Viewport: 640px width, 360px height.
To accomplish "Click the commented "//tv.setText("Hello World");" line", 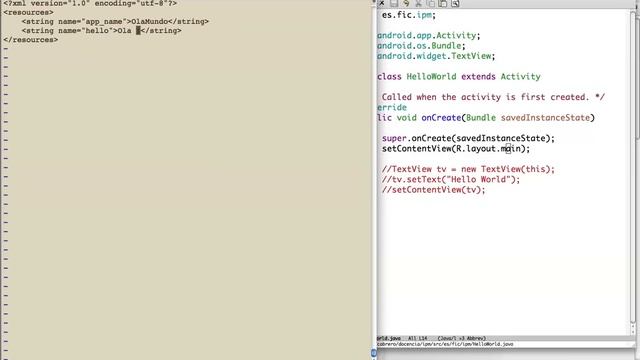I will (x=451, y=180).
